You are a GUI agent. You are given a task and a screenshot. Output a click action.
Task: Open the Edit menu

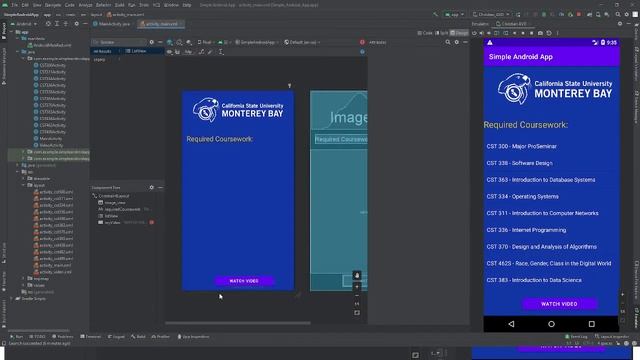tap(25, 5)
